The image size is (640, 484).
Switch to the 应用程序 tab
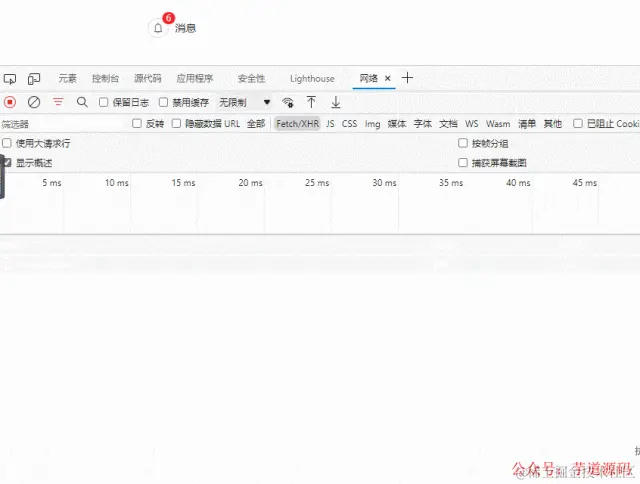195,78
